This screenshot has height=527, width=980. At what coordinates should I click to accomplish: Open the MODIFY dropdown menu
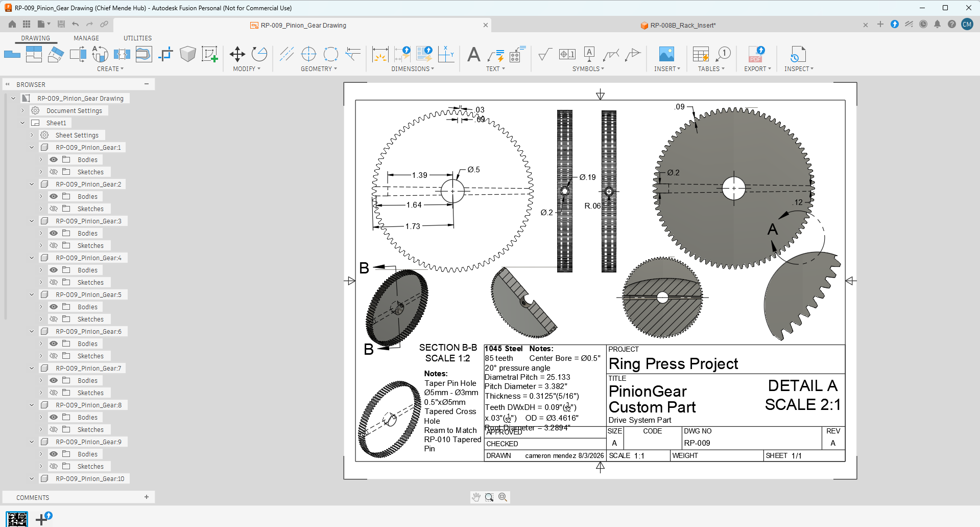point(247,68)
